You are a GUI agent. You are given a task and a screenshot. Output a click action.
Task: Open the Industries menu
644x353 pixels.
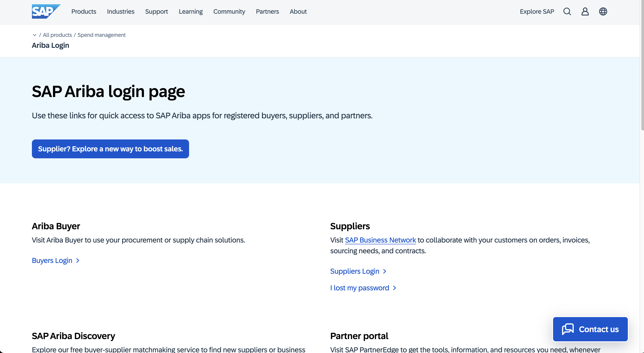(121, 11)
